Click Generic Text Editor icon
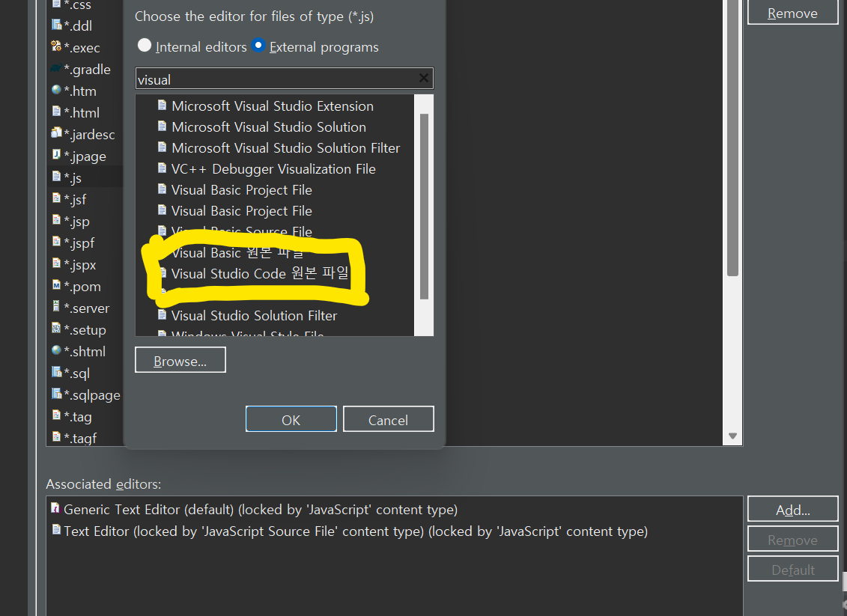This screenshot has width=847, height=616. point(55,508)
